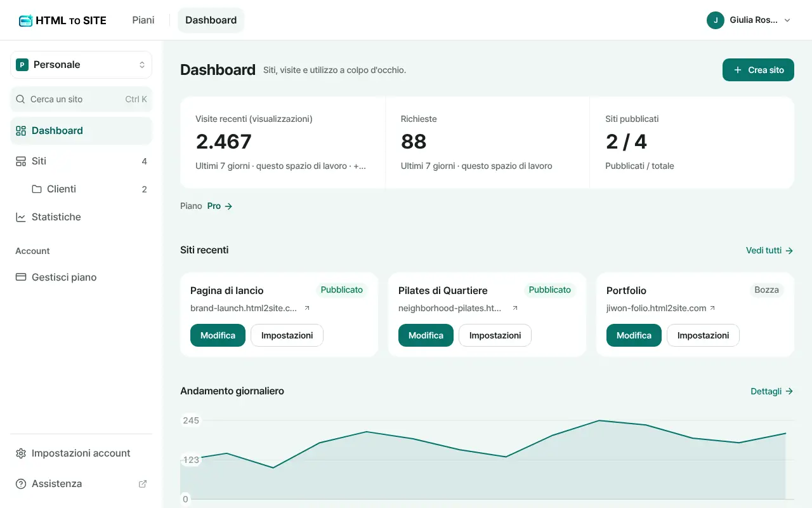Click the Assistenza help circle icon
812x508 pixels.
coord(20,484)
